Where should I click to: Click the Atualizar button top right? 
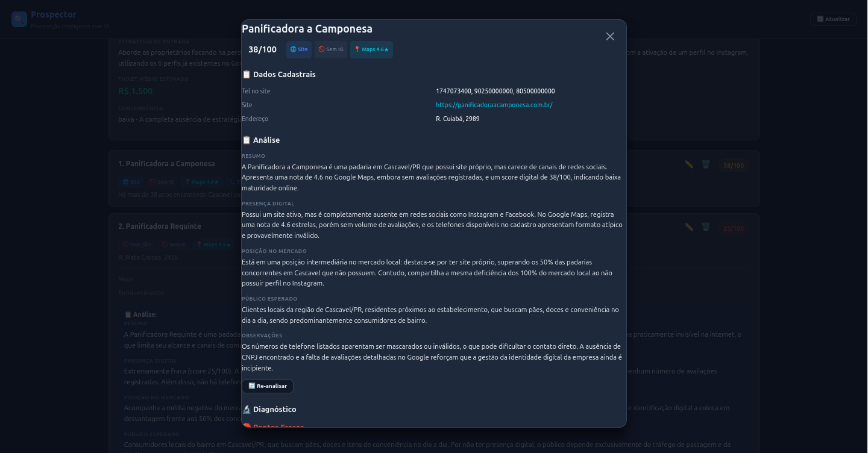click(833, 19)
